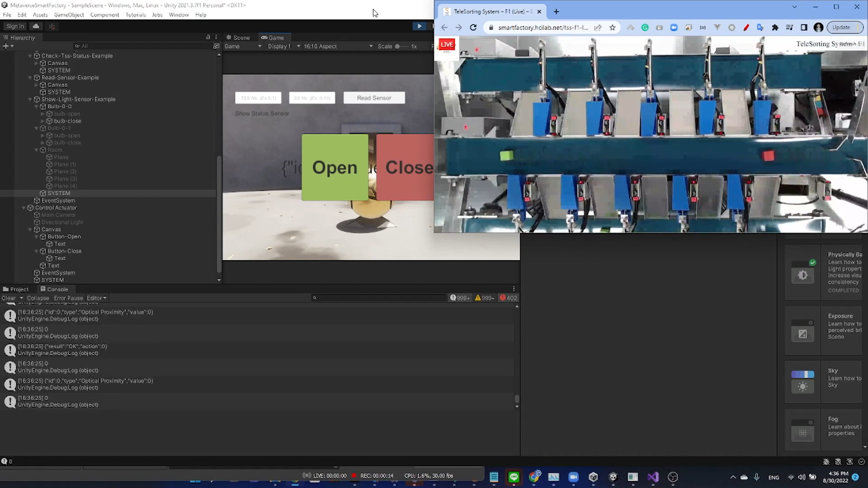Enable Error Pause in the Console
This screenshot has height=488, width=868.
pyautogui.click(x=68, y=298)
